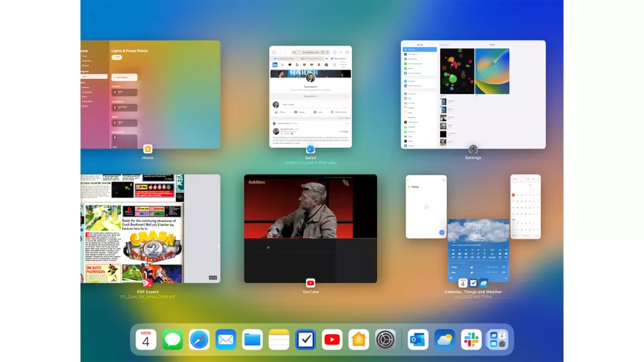The image size is (644, 362).
Task: Click the Safari address bar in card
Action: (x=311, y=52)
